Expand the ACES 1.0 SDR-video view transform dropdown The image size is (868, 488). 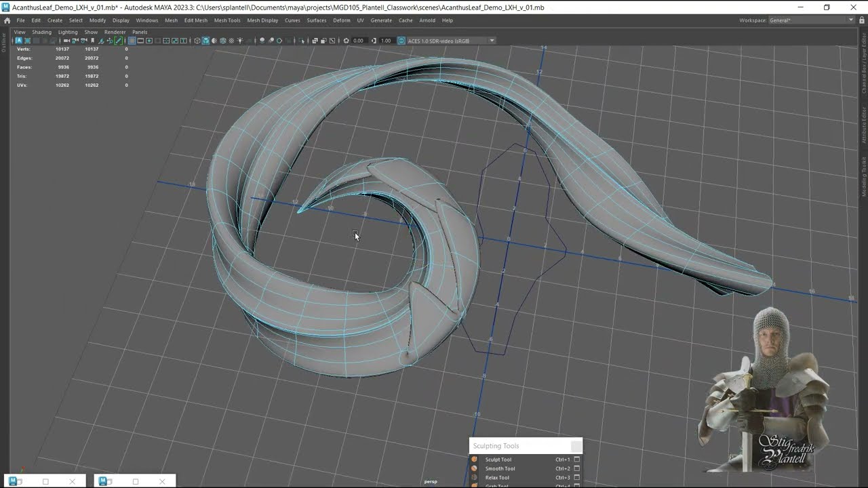pos(492,41)
